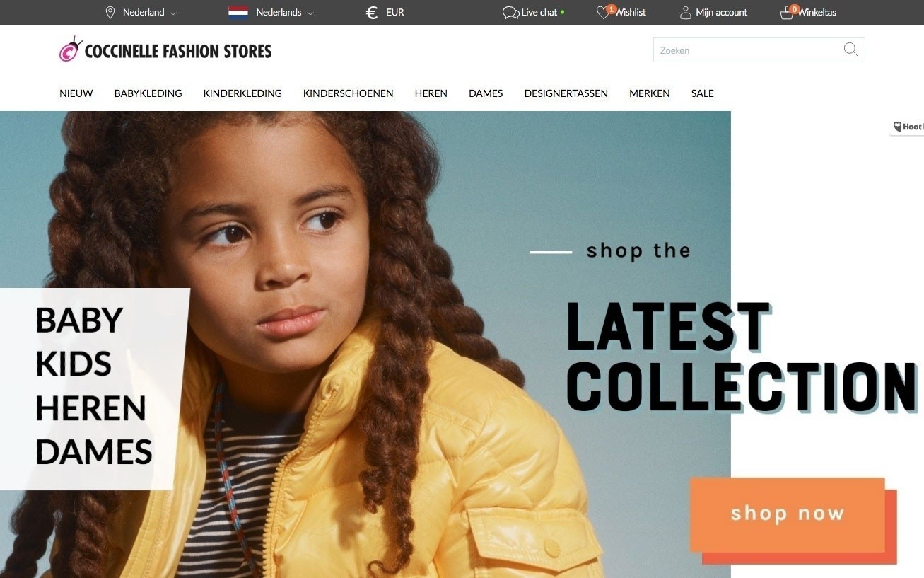Image resolution: width=924 pixels, height=578 pixels.
Task: Click the orange shop now button
Action: point(787,514)
